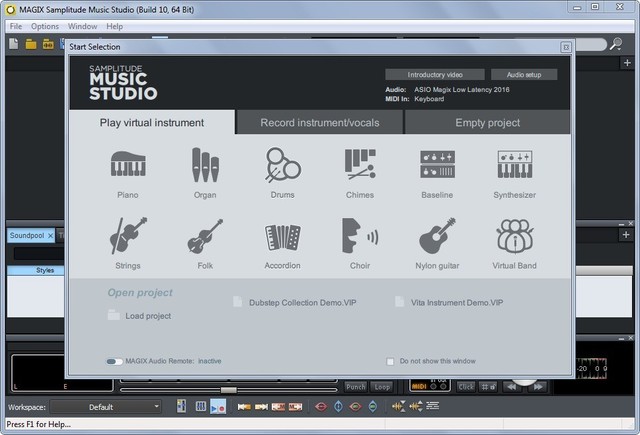This screenshot has height=435, width=640.
Task: Open the Options menu
Action: [45, 26]
